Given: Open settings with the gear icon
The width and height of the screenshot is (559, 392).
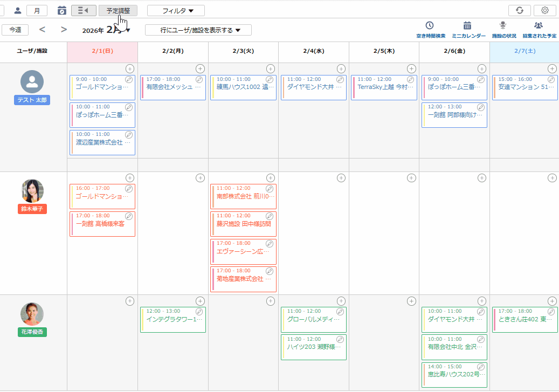Looking at the screenshot, I should (544, 10).
